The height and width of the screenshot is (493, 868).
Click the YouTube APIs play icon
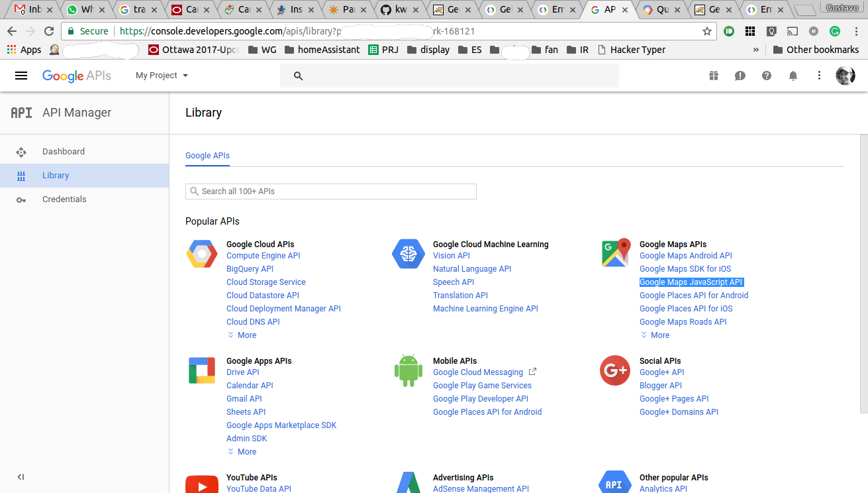click(202, 484)
